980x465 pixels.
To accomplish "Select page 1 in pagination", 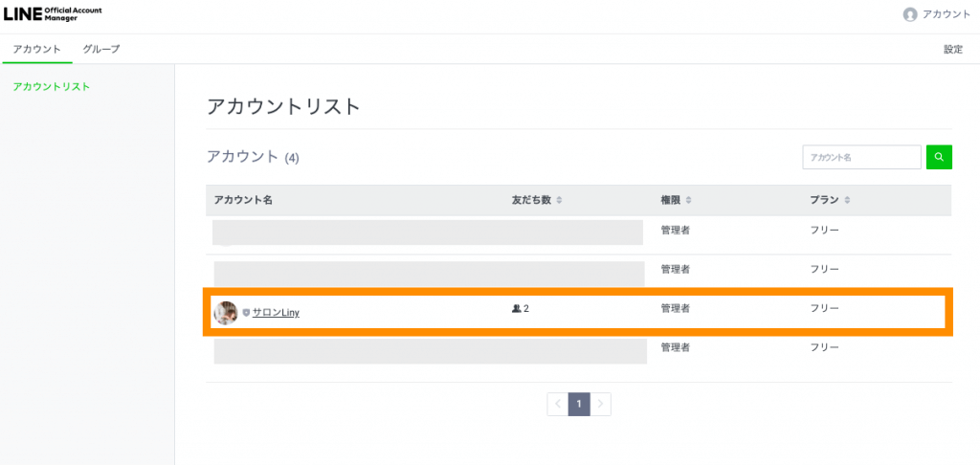I will (x=579, y=405).
